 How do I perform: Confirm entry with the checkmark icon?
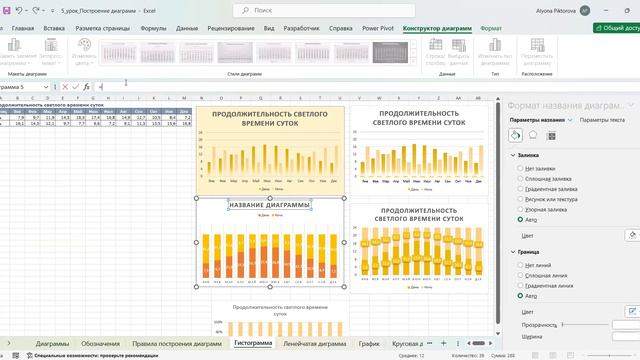tap(76, 87)
